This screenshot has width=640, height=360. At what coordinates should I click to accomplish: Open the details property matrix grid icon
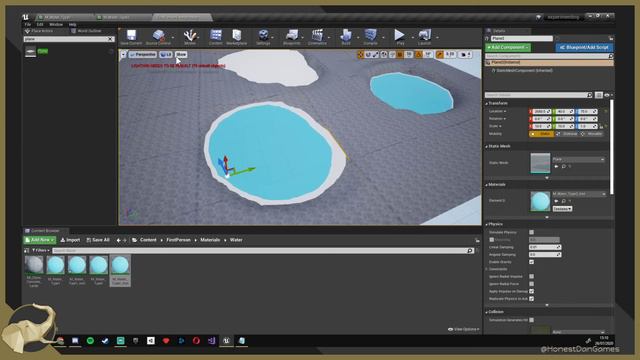pos(598,95)
